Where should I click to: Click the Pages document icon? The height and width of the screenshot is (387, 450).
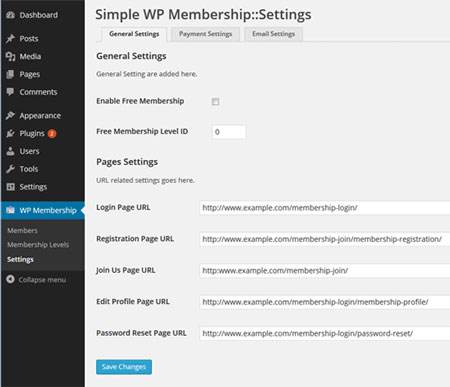point(10,74)
